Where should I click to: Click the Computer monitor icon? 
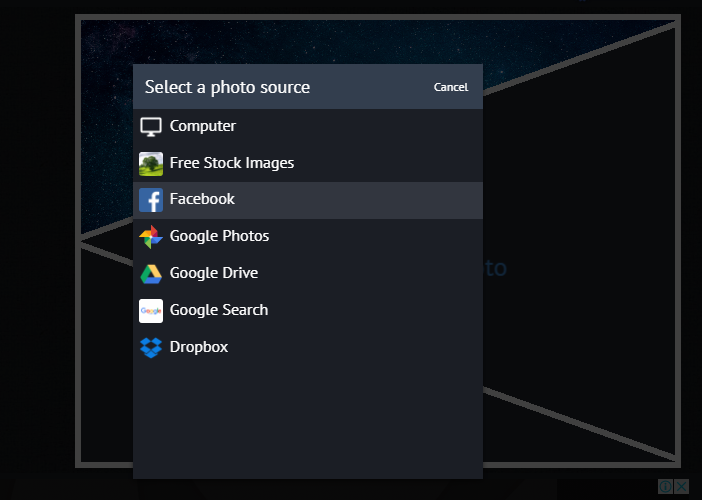151,127
